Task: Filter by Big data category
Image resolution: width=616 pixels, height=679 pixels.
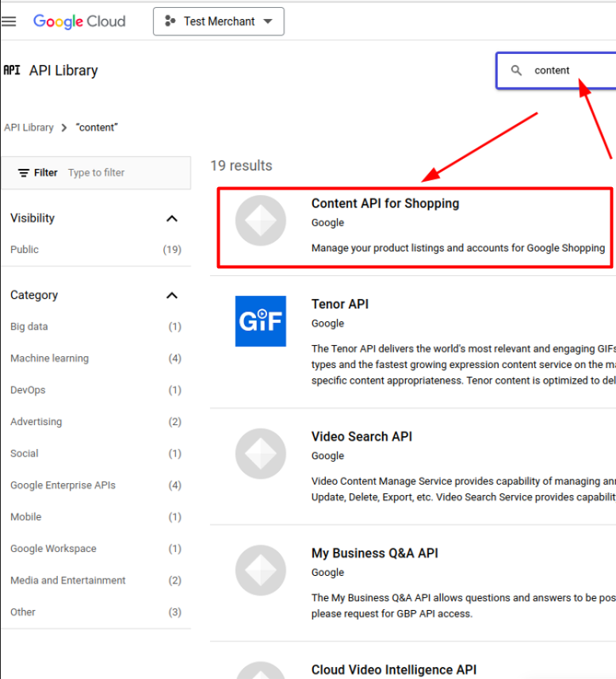Action: pos(96,327)
